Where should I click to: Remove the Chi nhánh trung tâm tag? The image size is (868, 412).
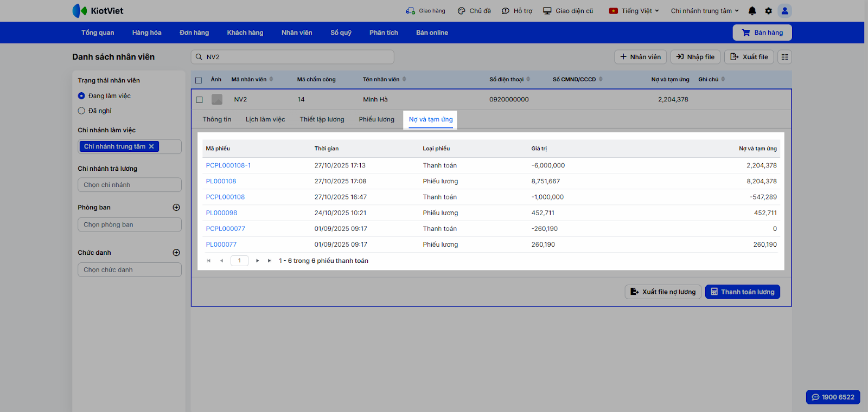point(151,146)
